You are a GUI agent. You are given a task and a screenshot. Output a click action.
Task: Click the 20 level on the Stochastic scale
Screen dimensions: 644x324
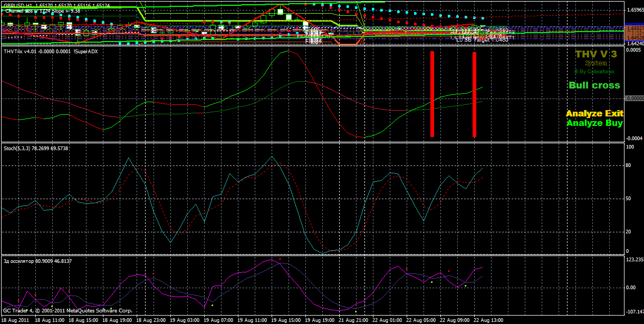629,231
